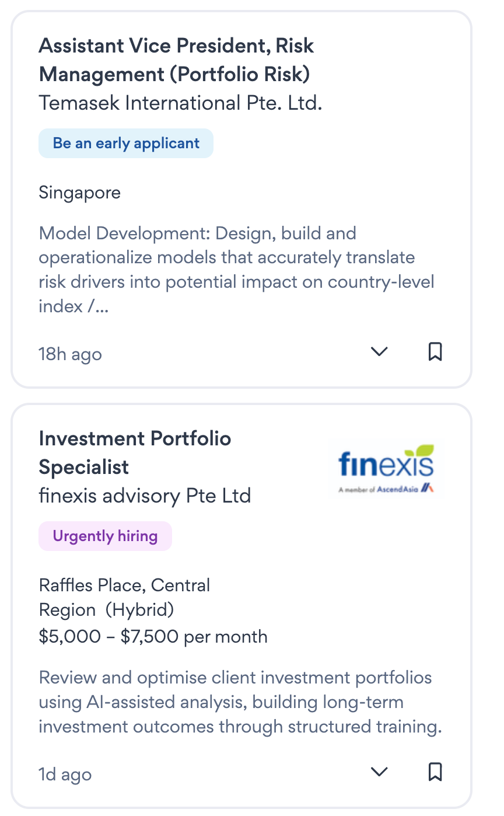Expand the finexis job card chevron
The height and width of the screenshot is (816, 504).
click(379, 772)
